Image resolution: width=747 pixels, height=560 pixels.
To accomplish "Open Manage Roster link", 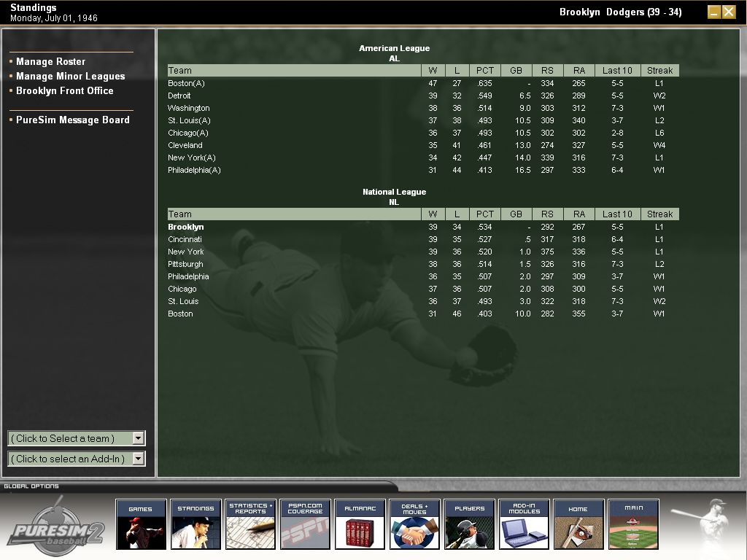I will [x=50, y=61].
